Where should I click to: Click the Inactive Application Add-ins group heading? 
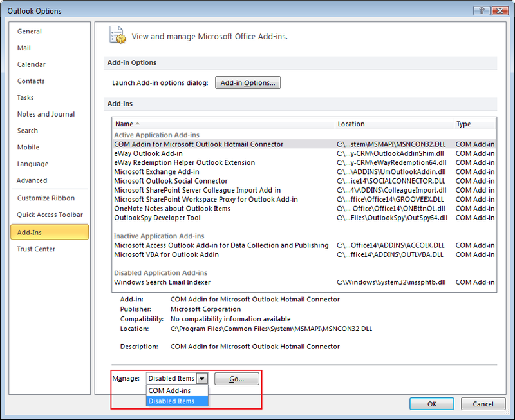pos(159,236)
